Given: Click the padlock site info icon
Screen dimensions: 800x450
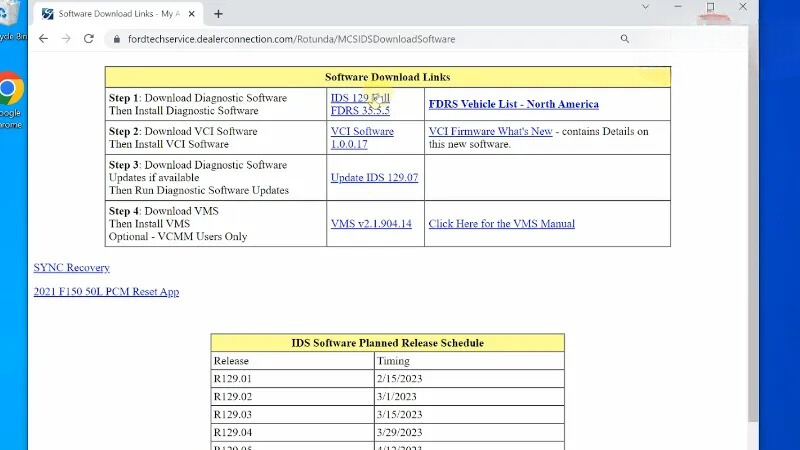Looking at the screenshot, I should pyautogui.click(x=117, y=39).
